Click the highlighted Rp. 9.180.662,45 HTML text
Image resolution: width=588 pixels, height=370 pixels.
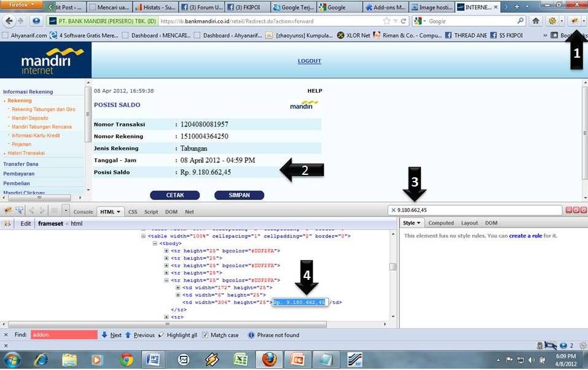point(300,302)
